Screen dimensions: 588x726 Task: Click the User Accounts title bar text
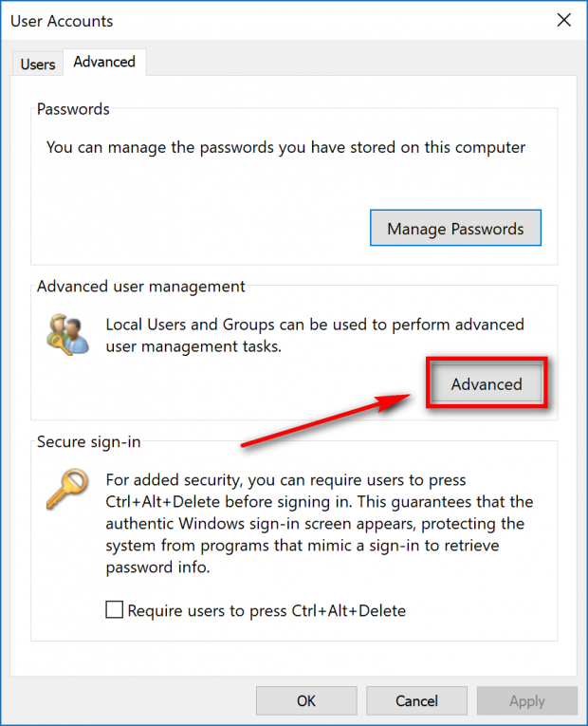click(x=62, y=21)
